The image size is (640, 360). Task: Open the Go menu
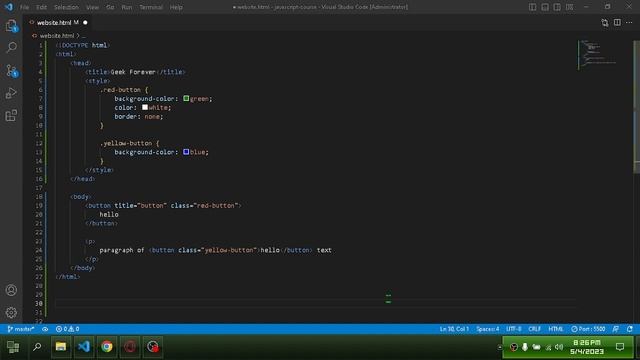click(x=110, y=7)
